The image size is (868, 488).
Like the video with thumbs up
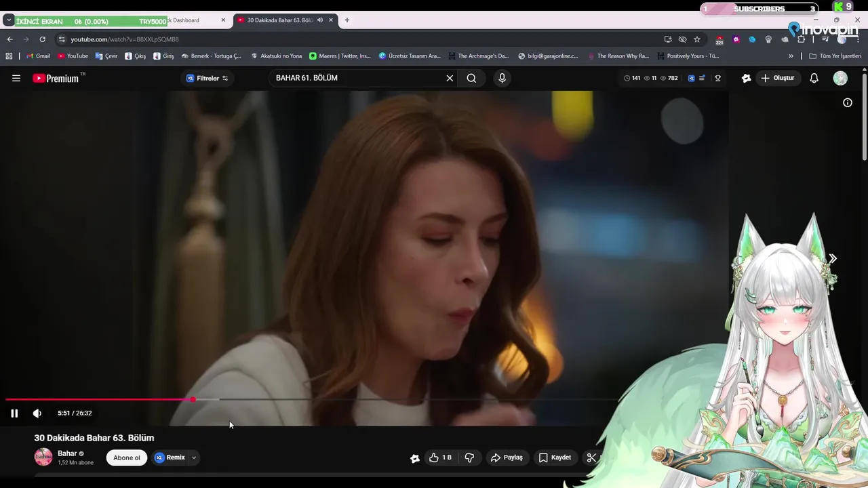coord(440,457)
